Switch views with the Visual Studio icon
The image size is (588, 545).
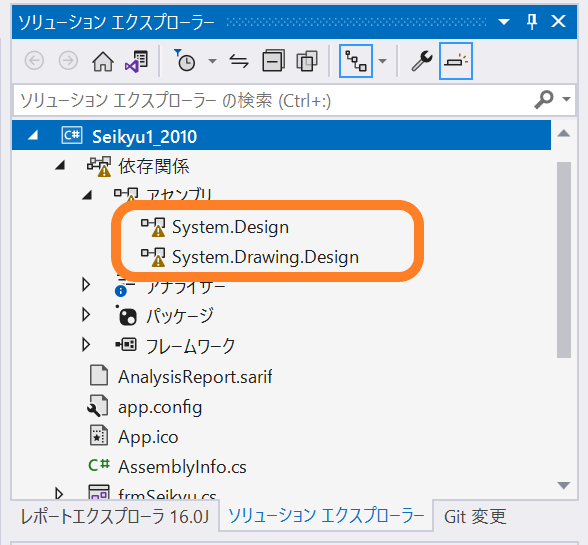coord(136,61)
